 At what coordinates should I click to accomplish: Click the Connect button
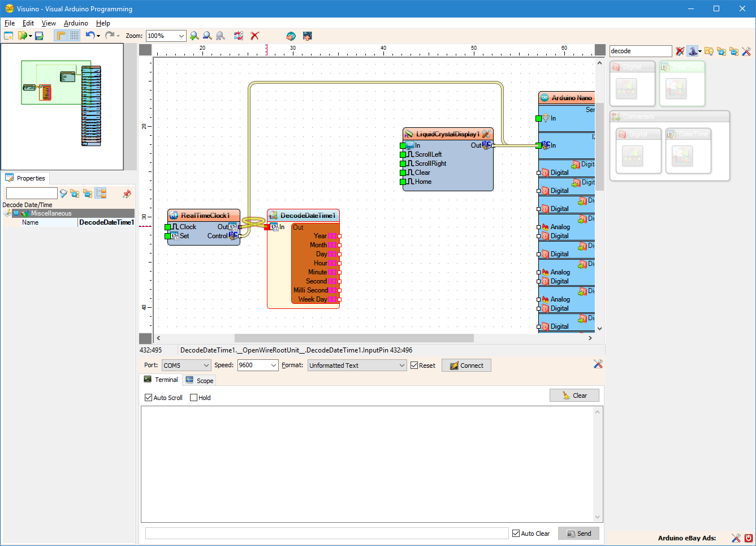pos(466,366)
